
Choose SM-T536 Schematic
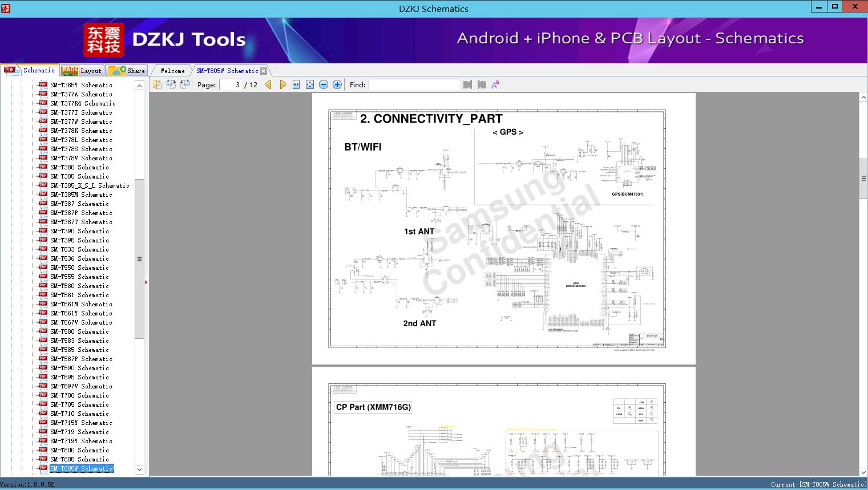click(79, 258)
